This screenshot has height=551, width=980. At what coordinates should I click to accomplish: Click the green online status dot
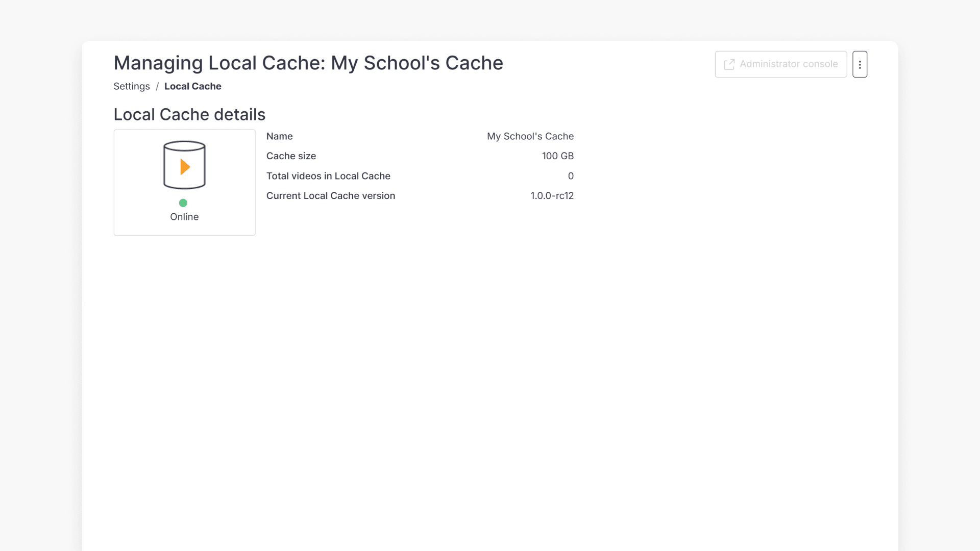[x=183, y=203]
